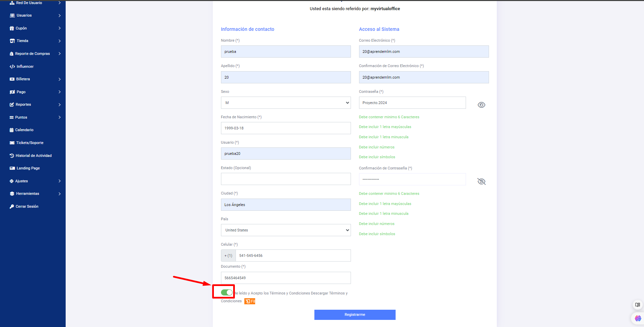Screen dimensions: 644x327
Task: Click the Registrarme button
Action: click(355, 315)
